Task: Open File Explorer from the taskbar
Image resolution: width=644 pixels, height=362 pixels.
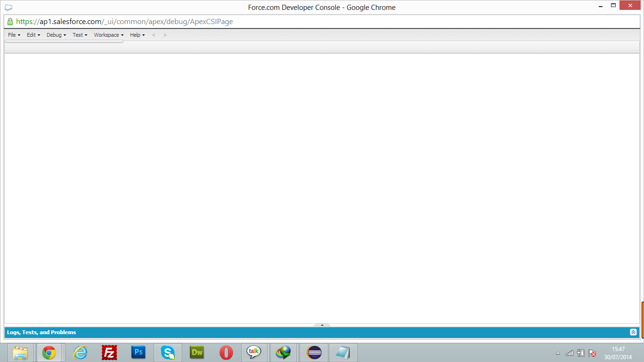Action: pyautogui.click(x=20, y=353)
